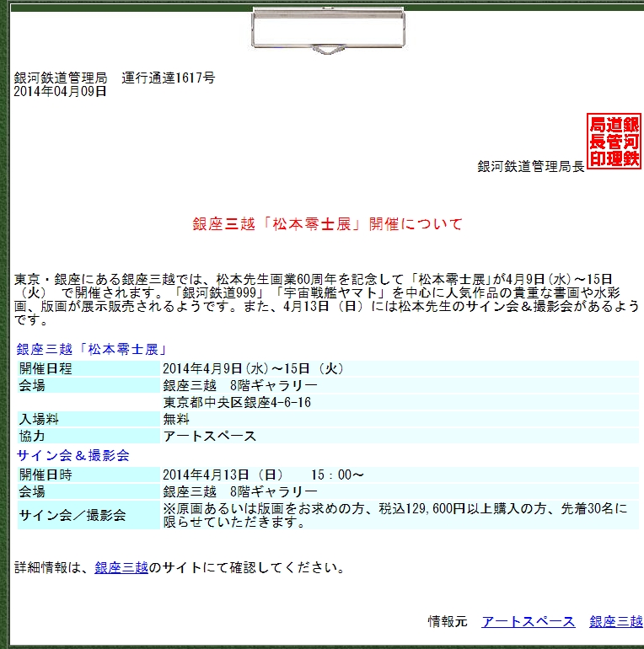
Task: Click the 協力 label cell
Action: click(89, 436)
